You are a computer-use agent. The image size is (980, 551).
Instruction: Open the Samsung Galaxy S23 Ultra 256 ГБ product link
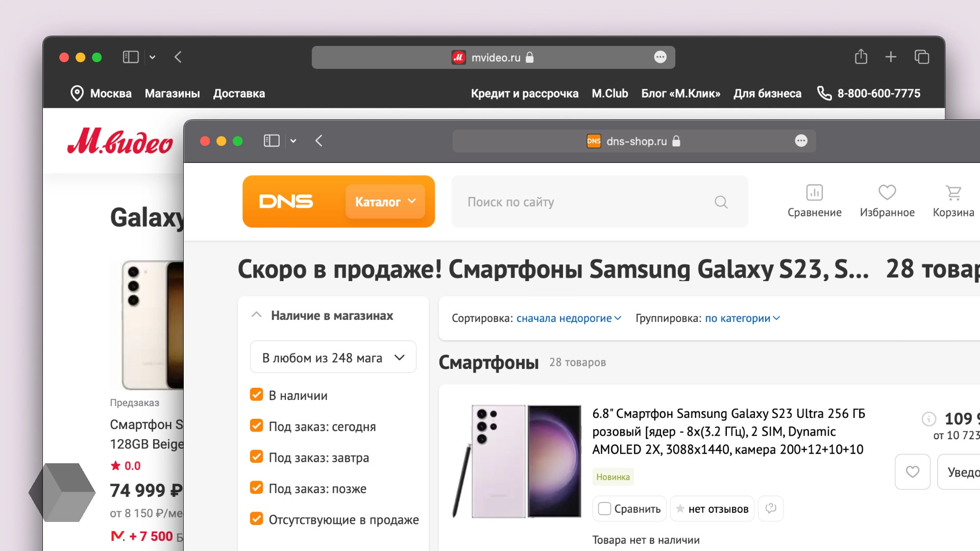(728, 432)
